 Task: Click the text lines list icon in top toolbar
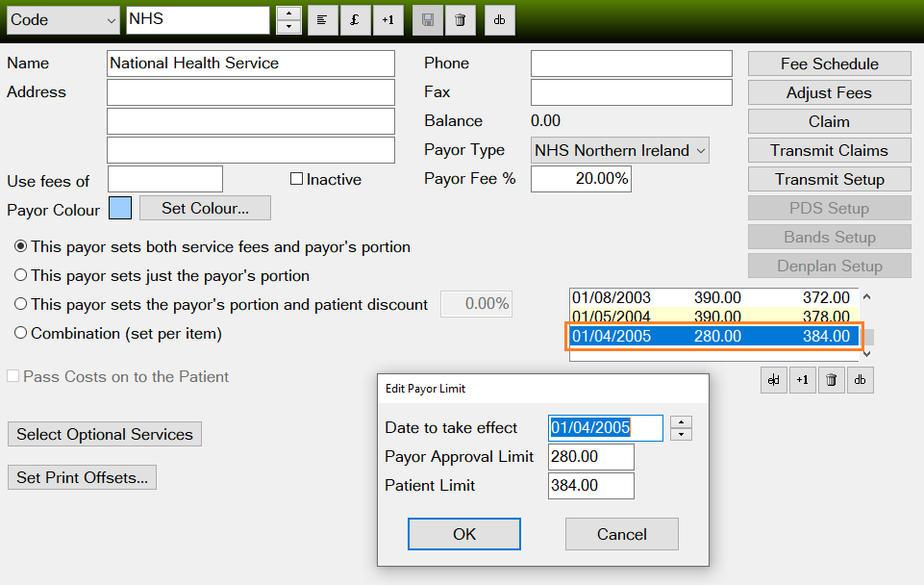[322, 20]
